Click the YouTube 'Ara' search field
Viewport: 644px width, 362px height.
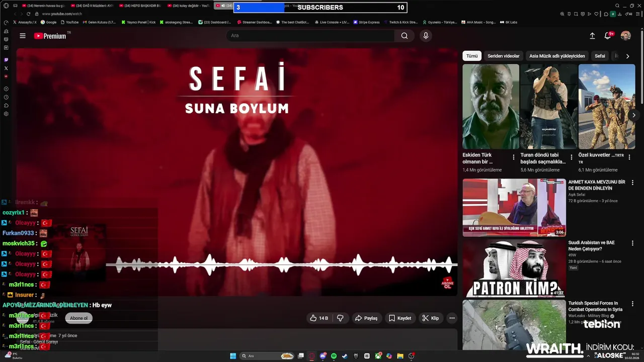310,36
